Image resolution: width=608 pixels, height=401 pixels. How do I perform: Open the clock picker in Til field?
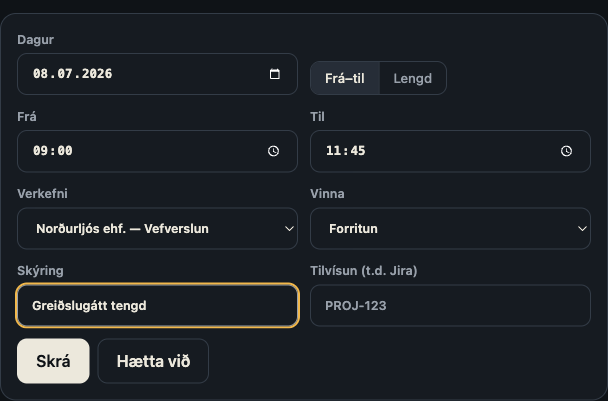(566, 151)
